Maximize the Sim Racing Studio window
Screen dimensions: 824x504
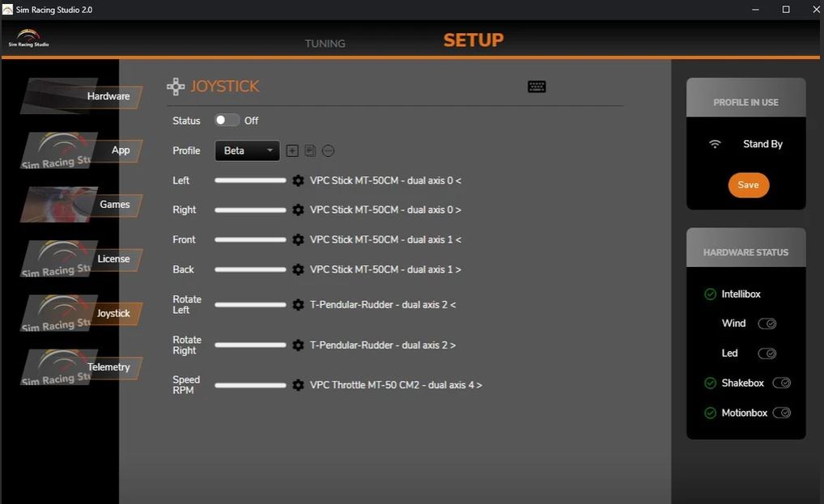(786, 10)
